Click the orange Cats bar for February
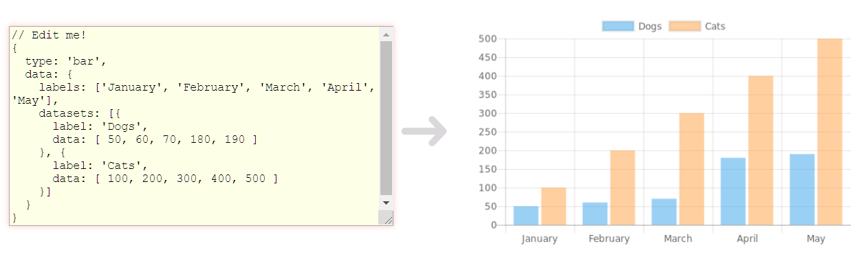Viewport: 868px width, 261px height. (622, 188)
